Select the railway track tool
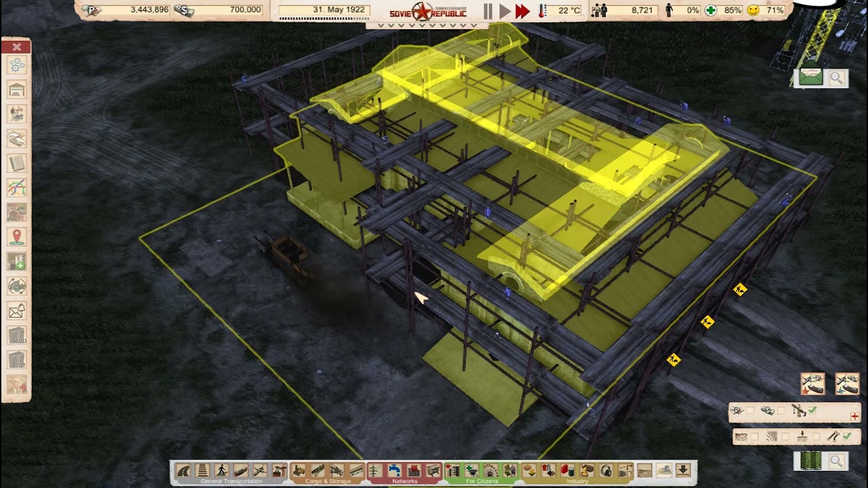The height and width of the screenshot is (488, 868). (202, 470)
